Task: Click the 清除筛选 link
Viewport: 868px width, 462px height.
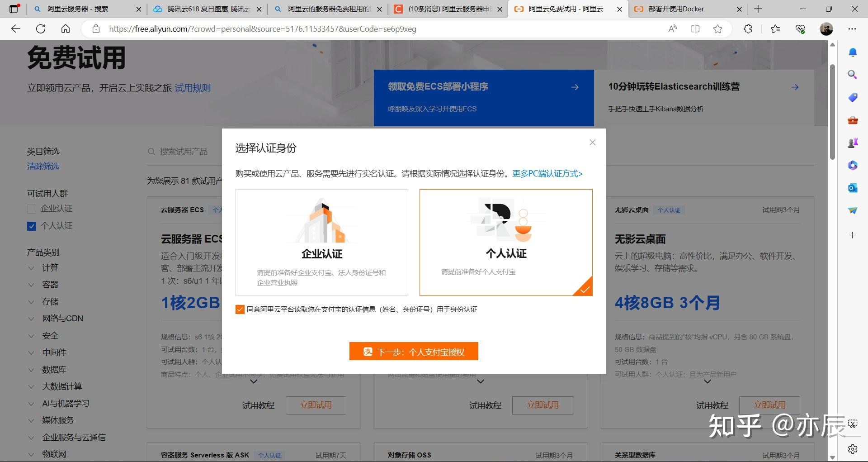Action: [x=43, y=167]
